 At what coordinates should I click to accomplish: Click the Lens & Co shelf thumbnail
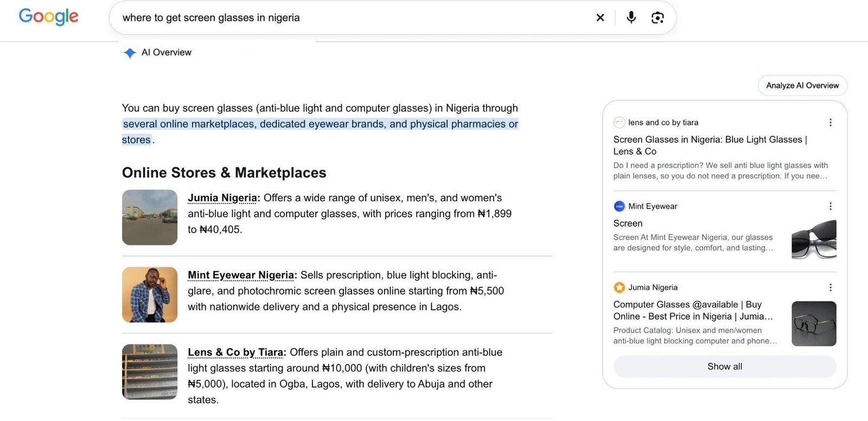coord(150,372)
